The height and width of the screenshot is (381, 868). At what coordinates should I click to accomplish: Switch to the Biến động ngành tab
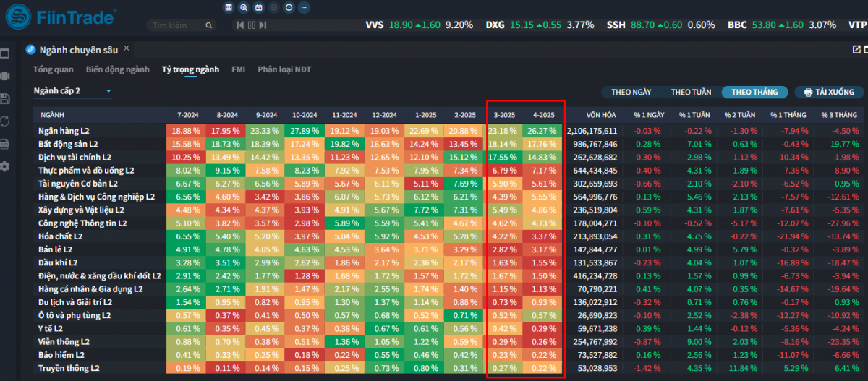pos(117,69)
